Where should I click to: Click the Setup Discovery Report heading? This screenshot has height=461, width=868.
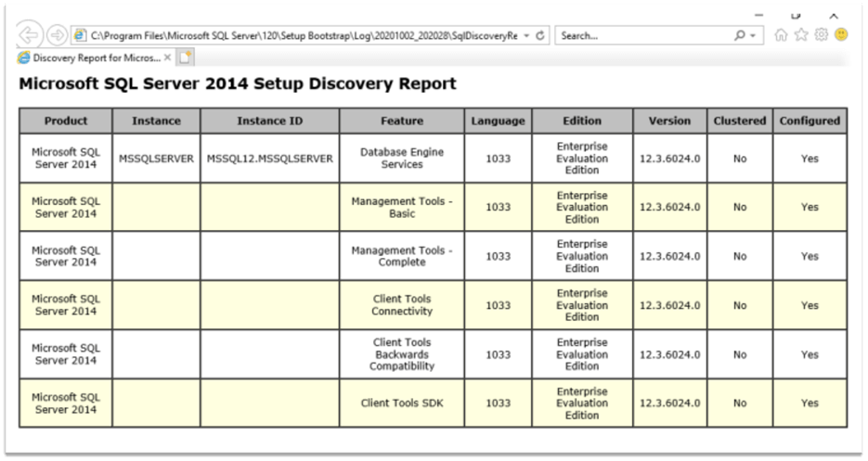[x=238, y=84]
